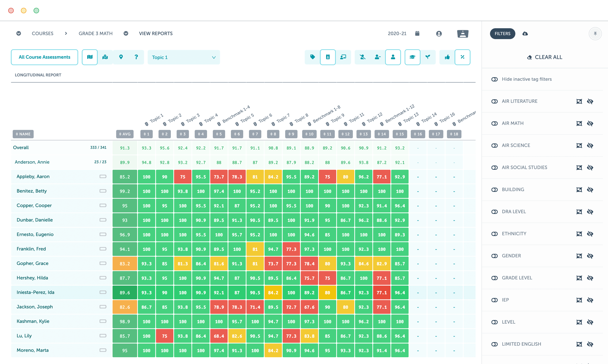Expand the dropdown arrow left of COURSES
The width and height of the screenshot is (608, 364).
click(19, 33)
